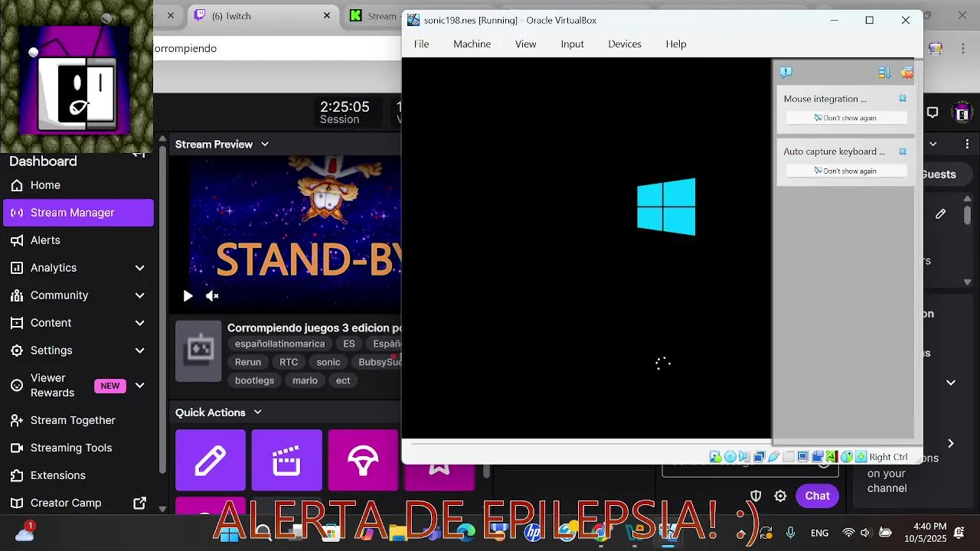This screenshot has width=980, height=551.
Task: Open Twitch profile avatar menu
Action: click(x=962, y=112)
